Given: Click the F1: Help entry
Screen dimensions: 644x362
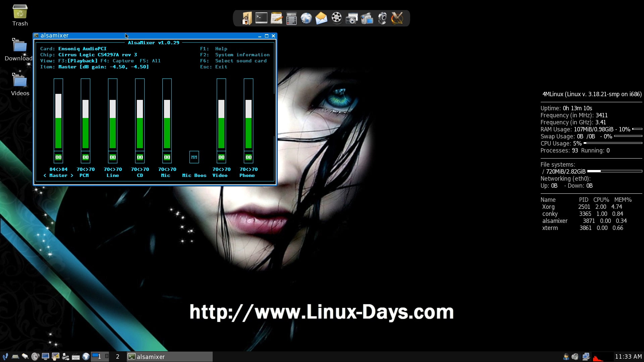Looking at the screenshot, I should pos(214,49).
